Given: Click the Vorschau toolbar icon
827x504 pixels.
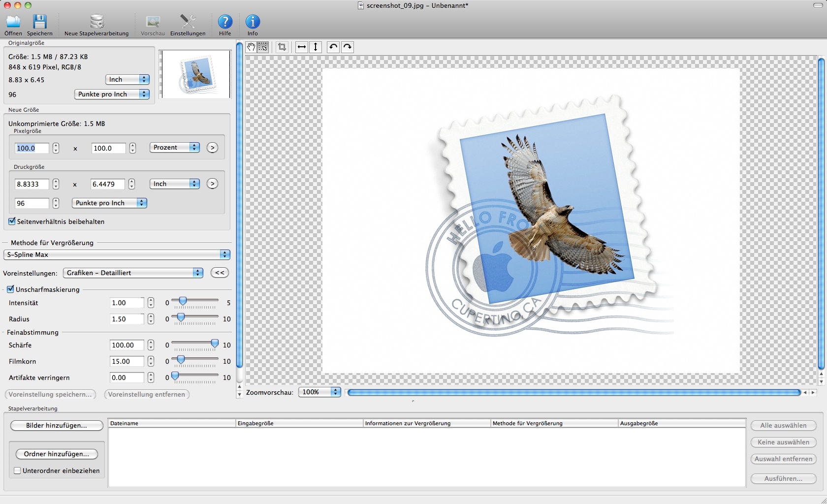Looking at the screenshot, I should pos(153,22).
